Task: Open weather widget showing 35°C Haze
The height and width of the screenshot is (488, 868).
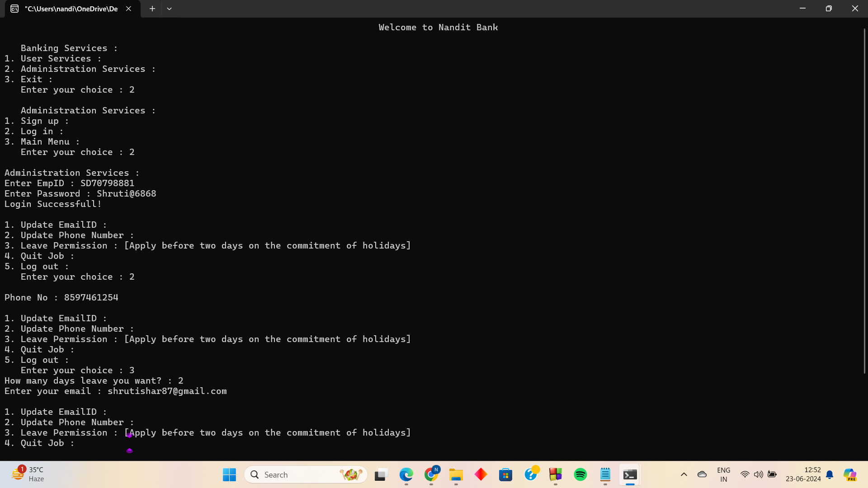Action: pos(28,474)
